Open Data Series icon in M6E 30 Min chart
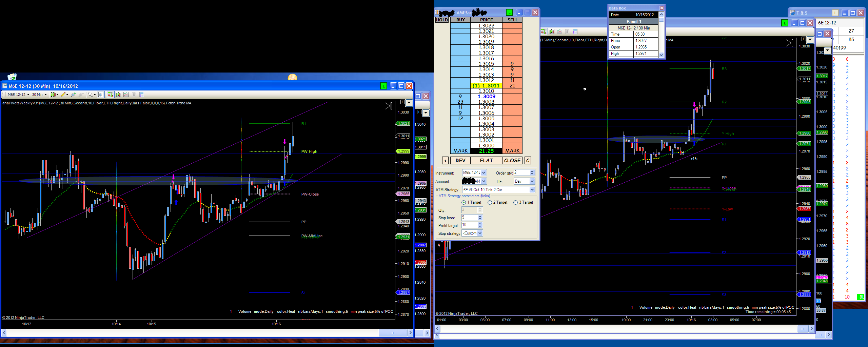Screen dimensions: 868x347 click(x=118, y=95)
